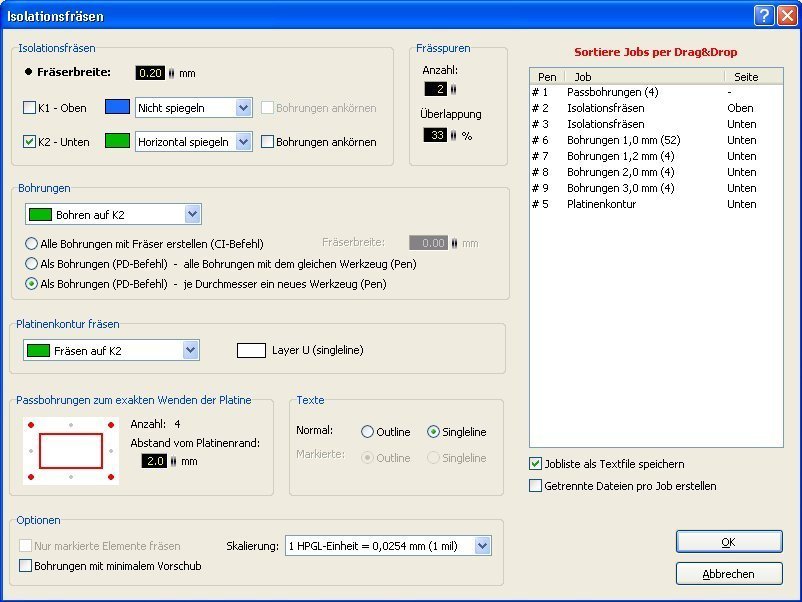Image resolution: width=802 pixels, height=602 pixels.
Task: Click the Abstand vom Platinenrand value field
Action: click(153, 461)
